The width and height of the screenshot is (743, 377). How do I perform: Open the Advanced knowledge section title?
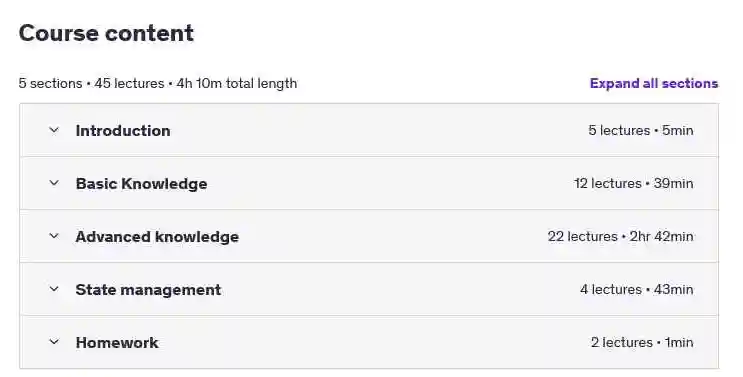[157, 237]
